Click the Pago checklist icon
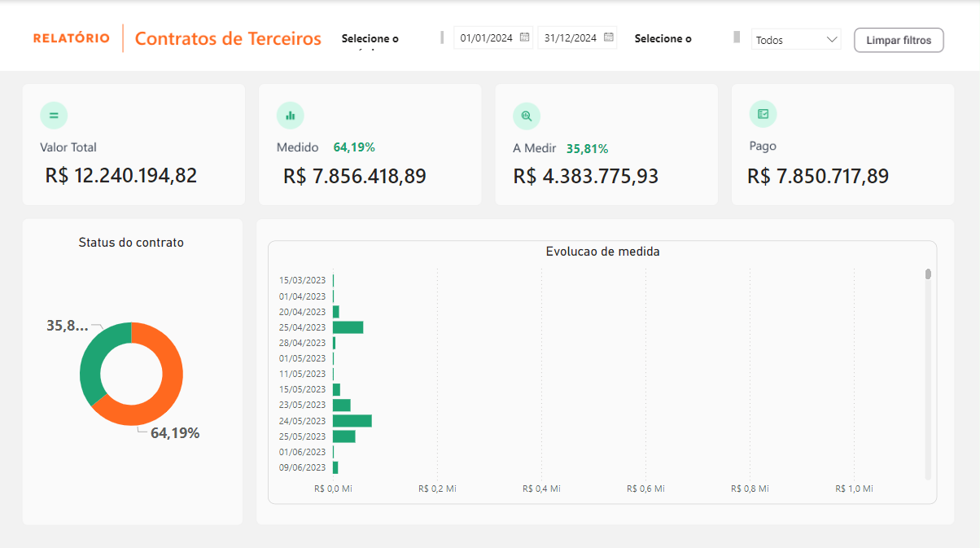This screenshot has height=548, width=980. pos(763,113)
